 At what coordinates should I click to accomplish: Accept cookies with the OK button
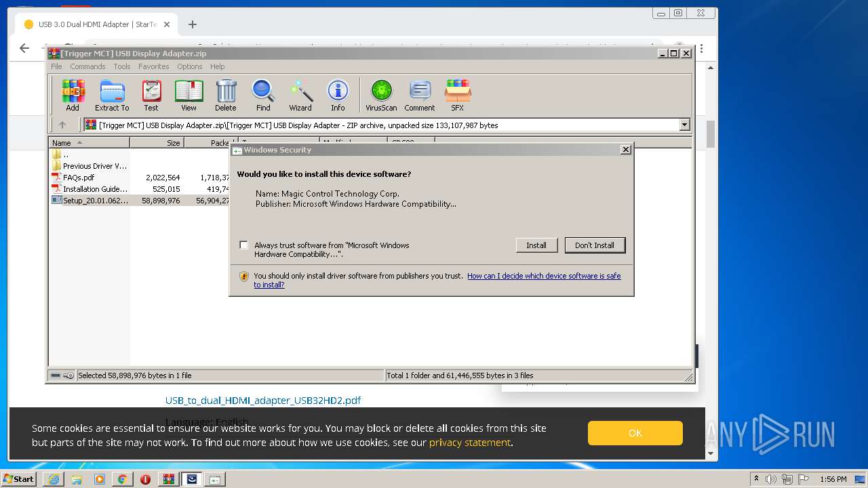coord(635,433)
